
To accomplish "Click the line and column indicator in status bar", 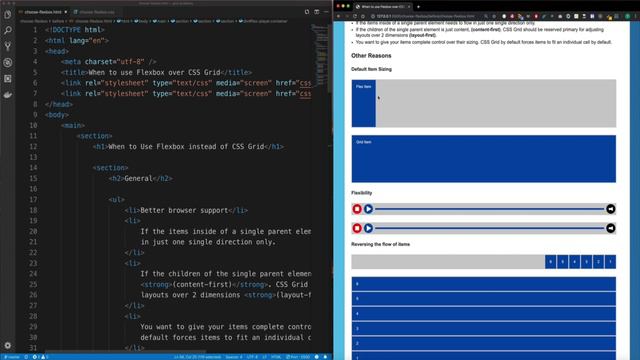I will pyautogui.click(x=198, y=357).
